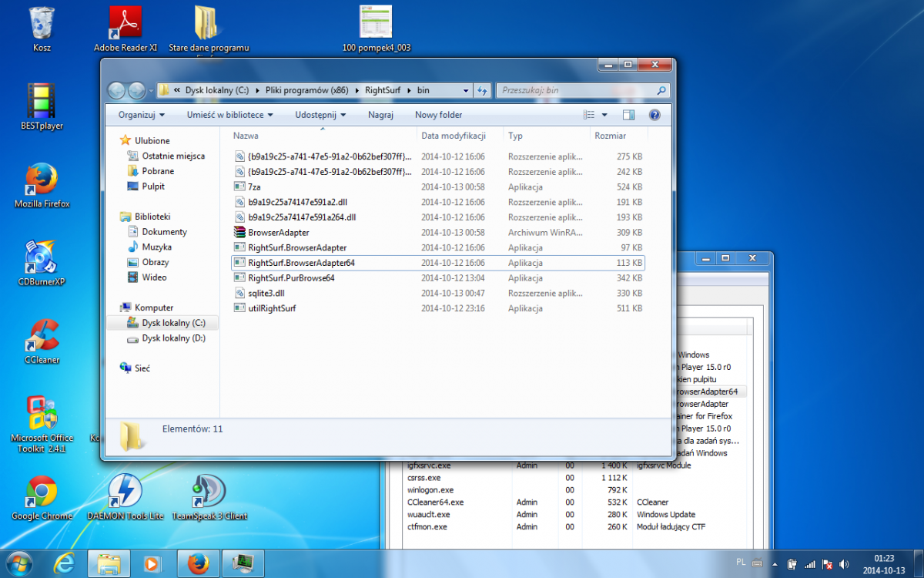
Task: Select the TeamSpeak 3 Client desktop shortcut
Action: point(209,498)
